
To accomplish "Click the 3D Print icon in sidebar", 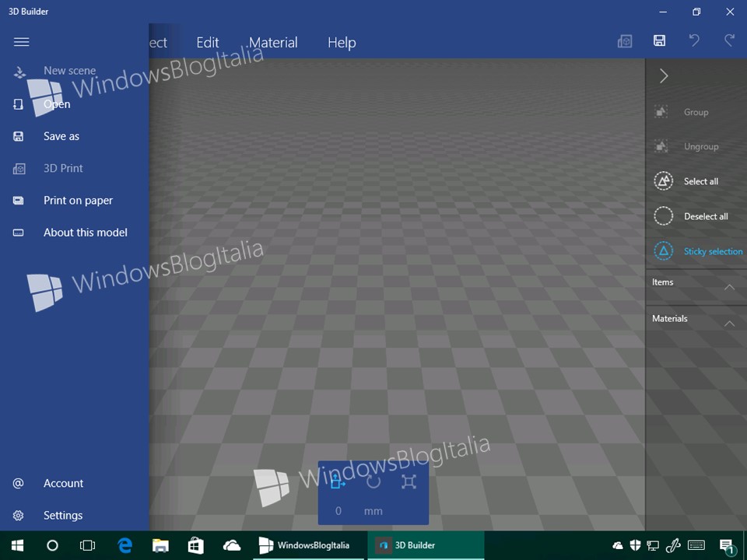I will (x=19, y=169).
